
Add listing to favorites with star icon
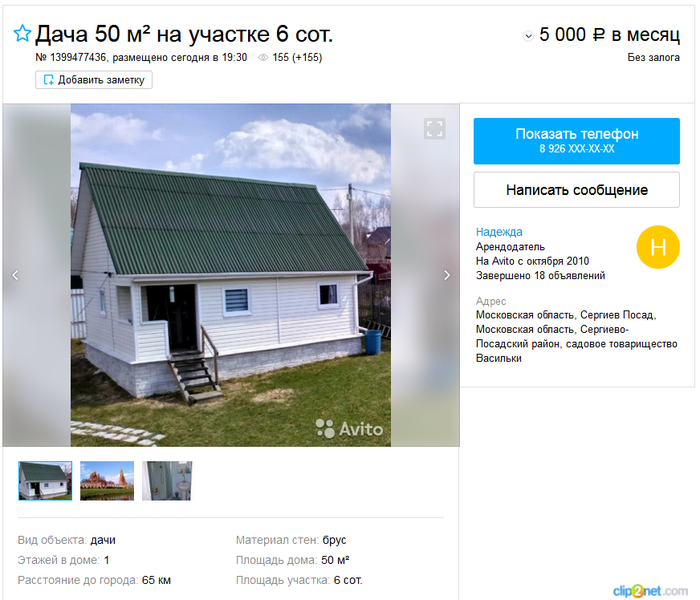tap(22, 33)
